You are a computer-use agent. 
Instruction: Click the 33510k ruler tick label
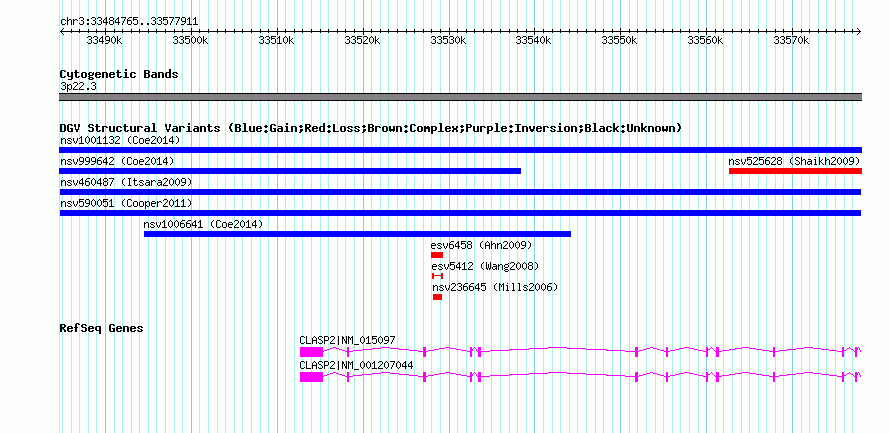pyautogui.click(x=276, y=40)
